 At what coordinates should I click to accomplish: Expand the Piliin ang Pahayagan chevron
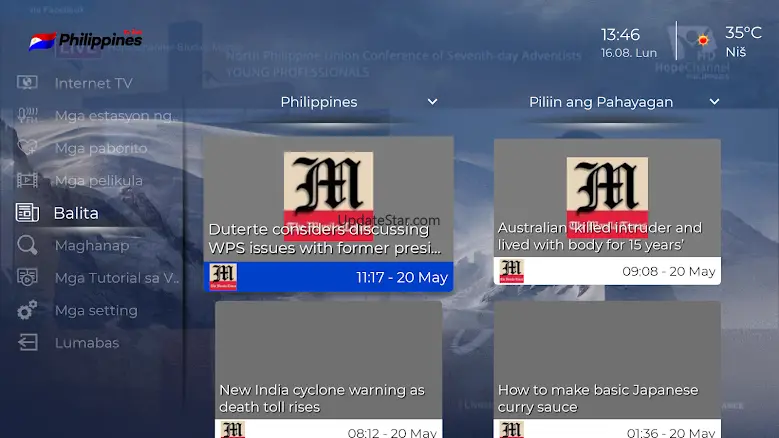tap(714, 102)
